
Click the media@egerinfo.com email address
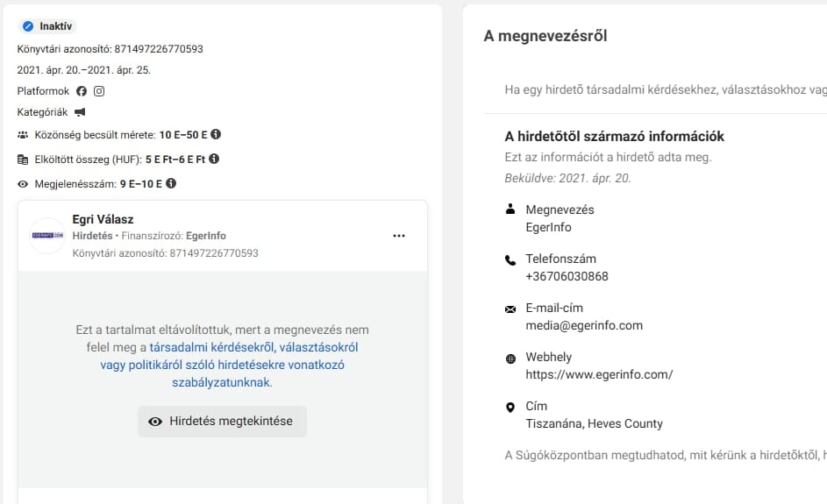pyautogui.click(x=584, y=325)
